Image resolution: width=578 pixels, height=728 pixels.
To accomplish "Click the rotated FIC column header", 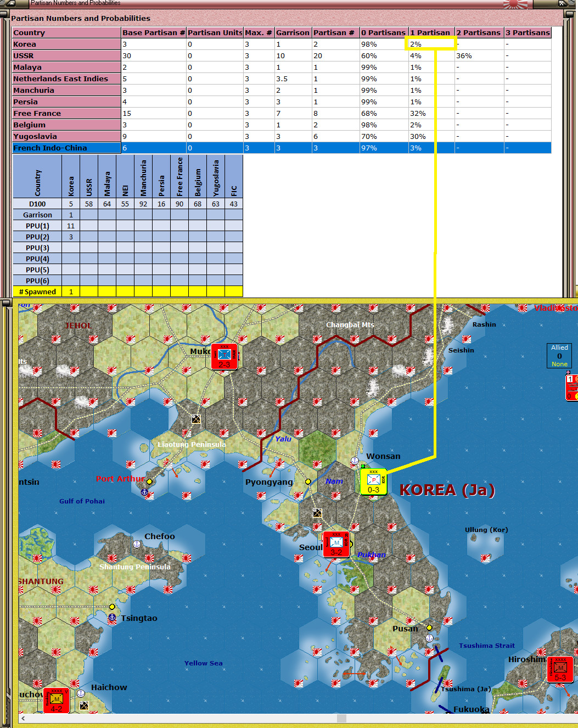I will point(234,176).
